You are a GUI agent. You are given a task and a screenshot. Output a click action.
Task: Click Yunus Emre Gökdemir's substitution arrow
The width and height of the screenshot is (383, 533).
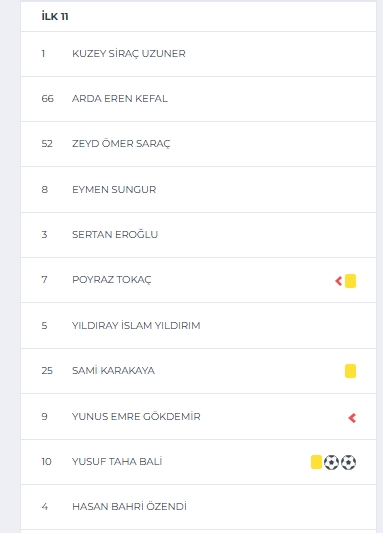coord(352,418)
